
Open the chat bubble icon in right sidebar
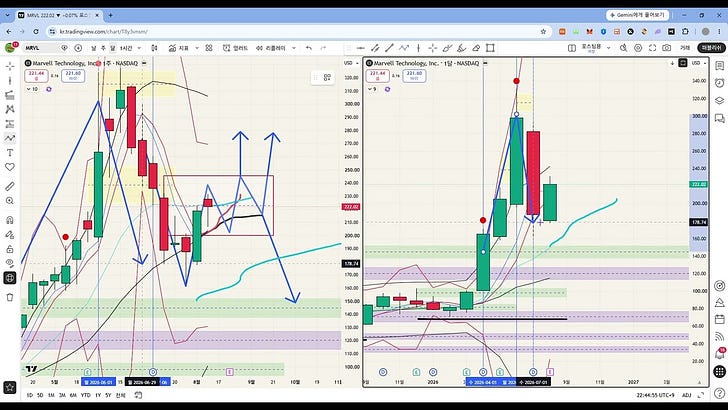coord(719,118)
